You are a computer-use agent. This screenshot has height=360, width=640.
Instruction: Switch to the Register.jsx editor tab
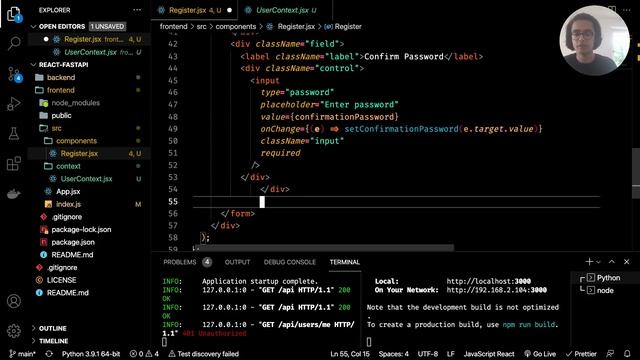coord(194,10)
